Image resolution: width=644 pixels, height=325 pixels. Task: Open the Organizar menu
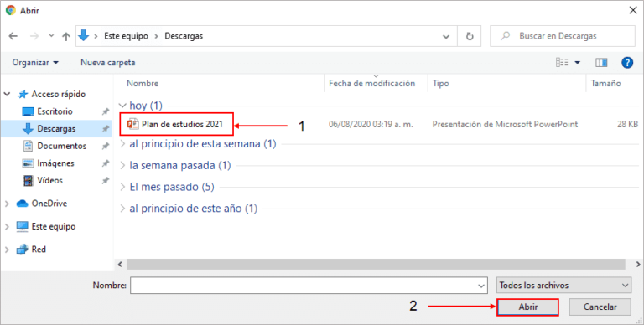click(35, 63)
